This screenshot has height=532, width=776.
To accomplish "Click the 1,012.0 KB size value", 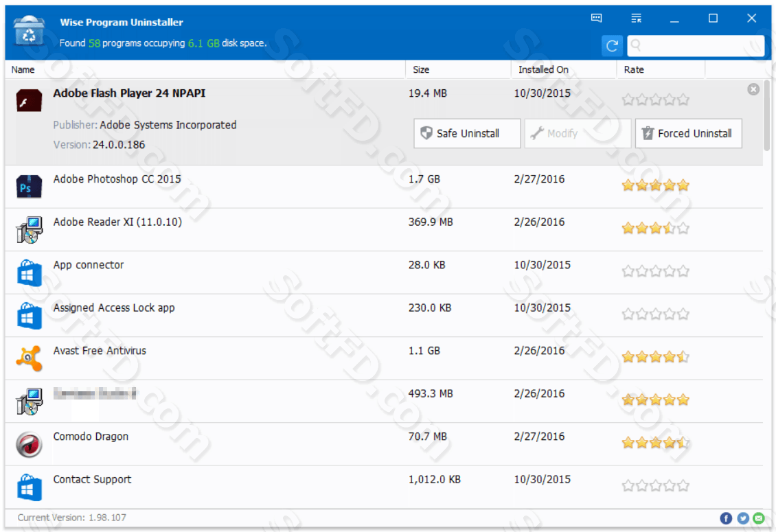I will [x=435, y=480].
